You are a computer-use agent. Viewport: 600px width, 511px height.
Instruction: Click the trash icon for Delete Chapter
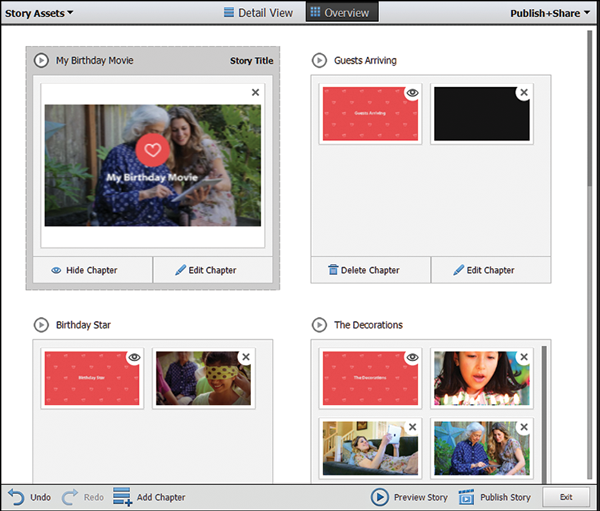pos(333,270)
